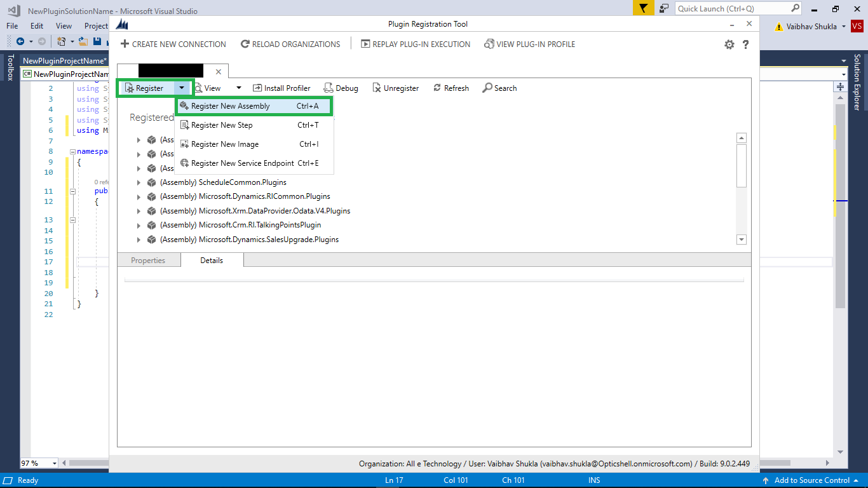Image resolution: width=868 pixels, height=488 pixels.
Task: Click Reload Organizations
Action: click(291, 44)
